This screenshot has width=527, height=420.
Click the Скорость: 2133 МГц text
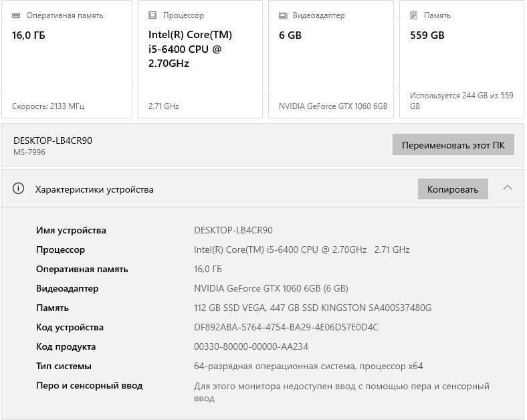(48, 106)
